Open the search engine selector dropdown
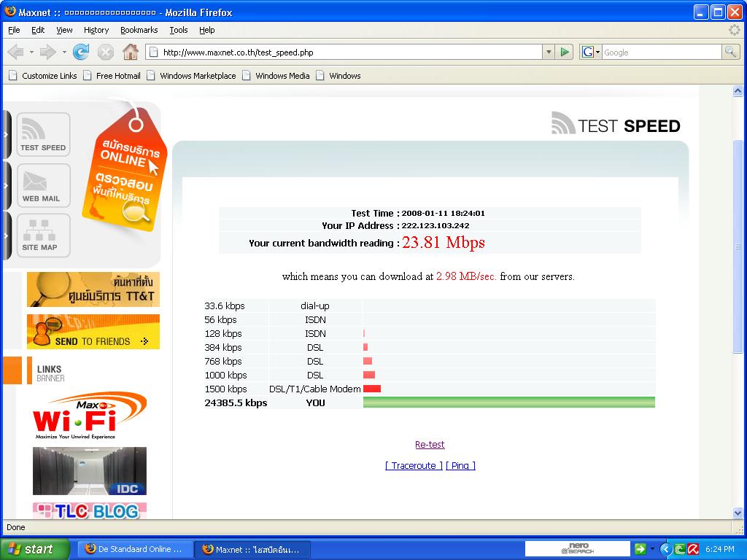This screenshot has width=747, height=560. [x=591, y=52]
